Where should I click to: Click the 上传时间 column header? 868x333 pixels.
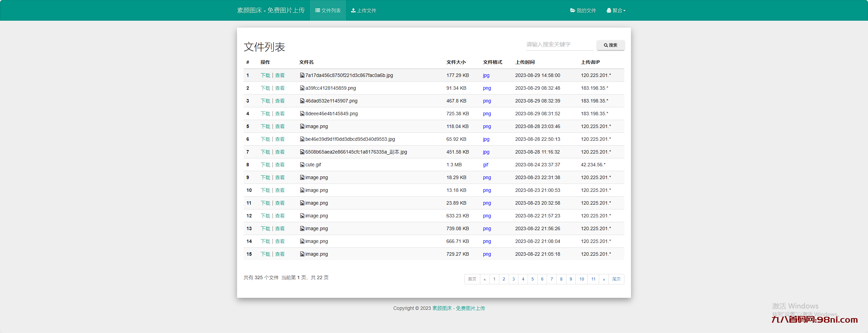click(525, 62)
